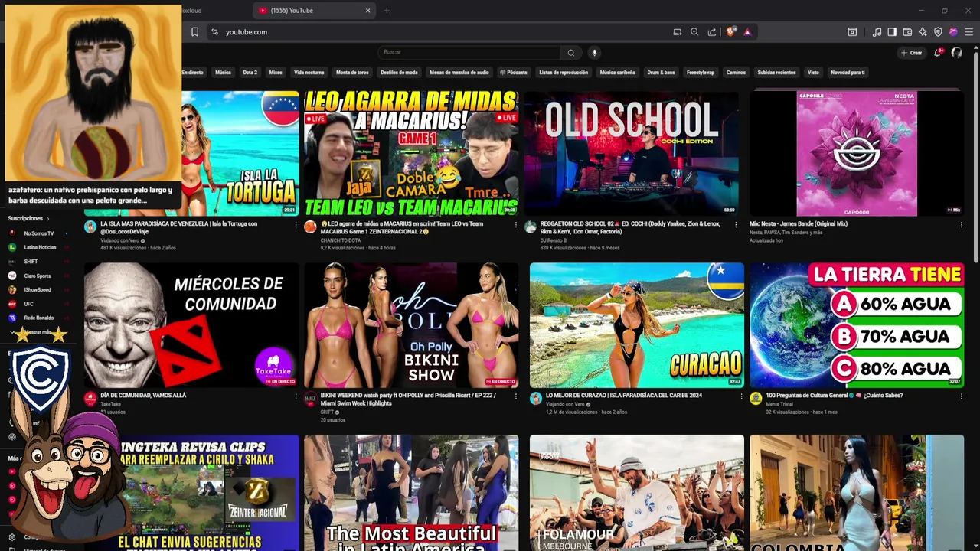Screen dimensions: 980x551
Task: Open the Brave VPN shield icon
Action: [x=938, y=32]
